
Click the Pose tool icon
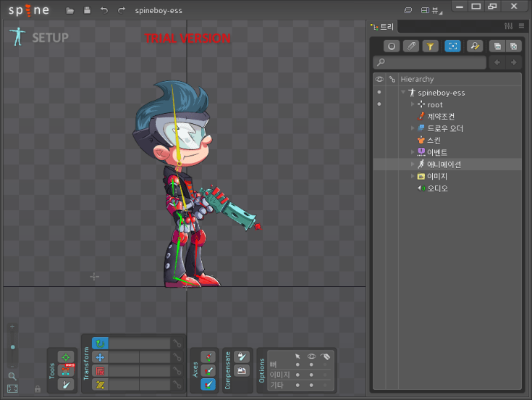coord(66,357)
